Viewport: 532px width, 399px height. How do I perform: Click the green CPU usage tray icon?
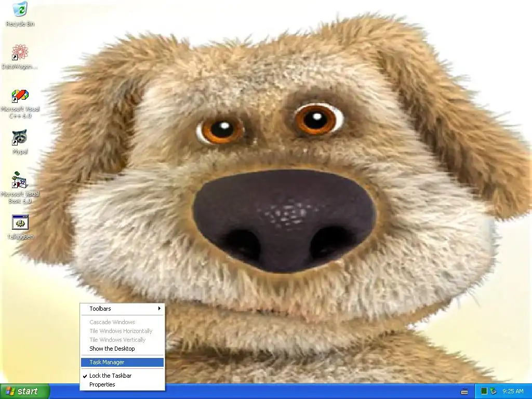484,391
